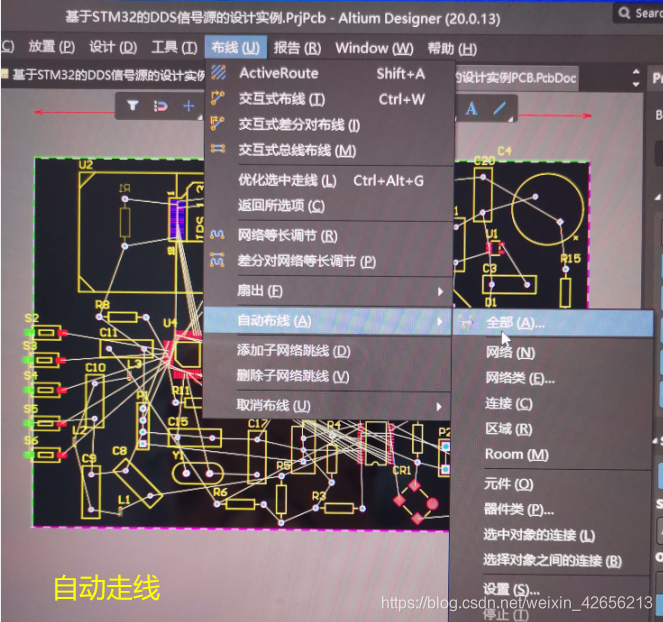This screenshot has height=622, width=663.
Task: Click the differential pair length tuning icon
Action: [x=217, y=260]
